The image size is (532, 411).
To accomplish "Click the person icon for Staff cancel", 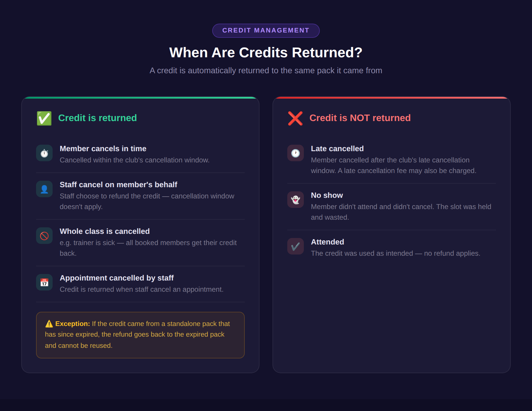I will coord(44,189).
